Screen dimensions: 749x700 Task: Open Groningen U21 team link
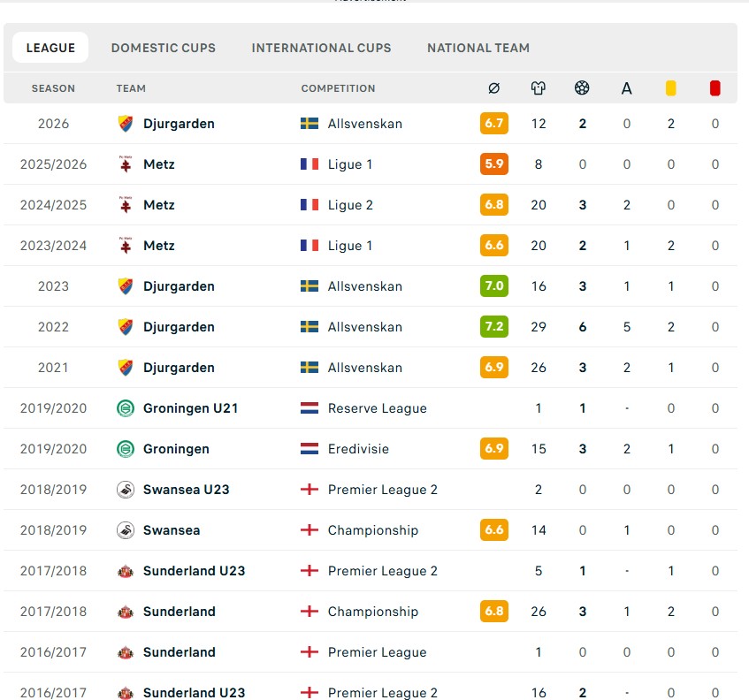pos(191,408)
